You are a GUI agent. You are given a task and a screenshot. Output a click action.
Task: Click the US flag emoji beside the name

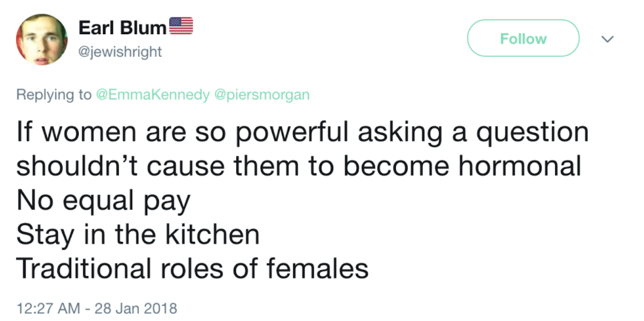(x=181, y=26)
